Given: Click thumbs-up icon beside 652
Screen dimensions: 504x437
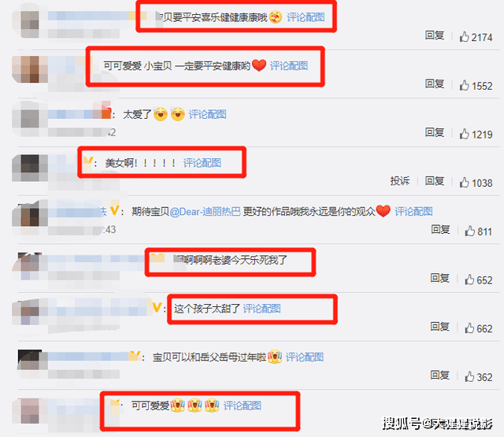Looking at the screenshot, I should pyautogui.click(x=469, y=280).
